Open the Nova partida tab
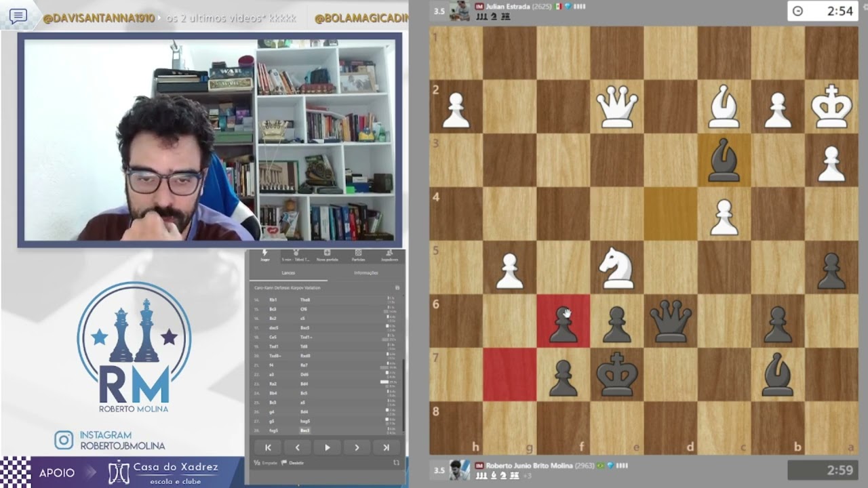Screen dimensions: 868x488 pos(327,256)
